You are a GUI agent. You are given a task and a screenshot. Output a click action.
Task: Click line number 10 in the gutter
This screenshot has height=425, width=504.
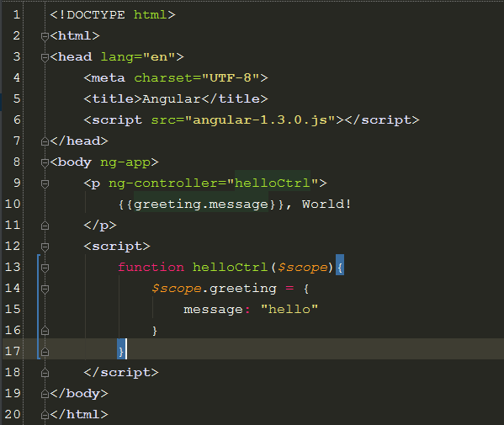[13, 205]
